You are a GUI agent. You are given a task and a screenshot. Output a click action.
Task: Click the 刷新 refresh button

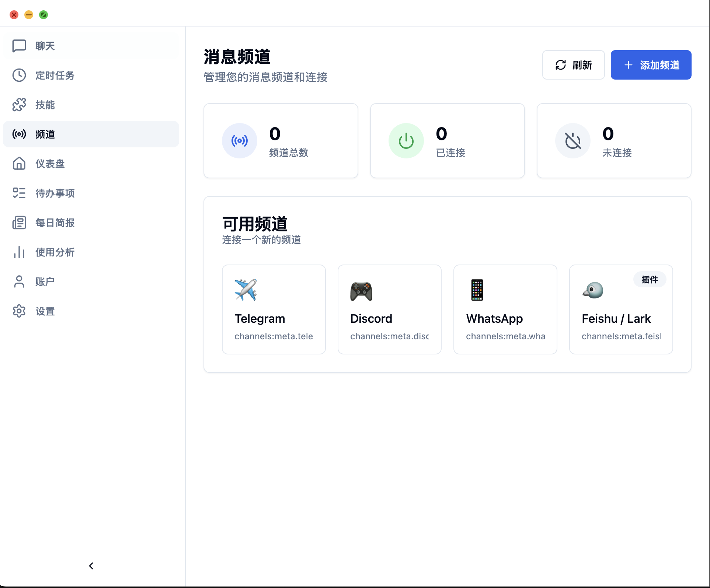[x=573, y=65]
